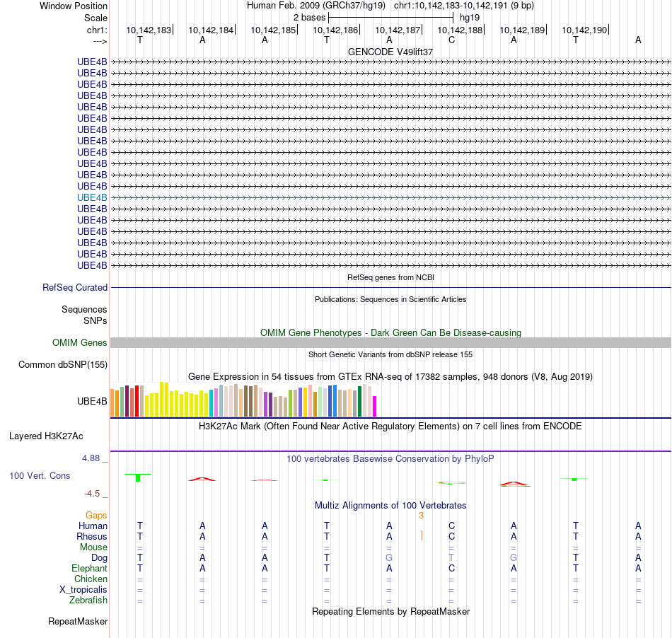Click the magenta last bar in GTEx chart

click(x=375, y=406)
